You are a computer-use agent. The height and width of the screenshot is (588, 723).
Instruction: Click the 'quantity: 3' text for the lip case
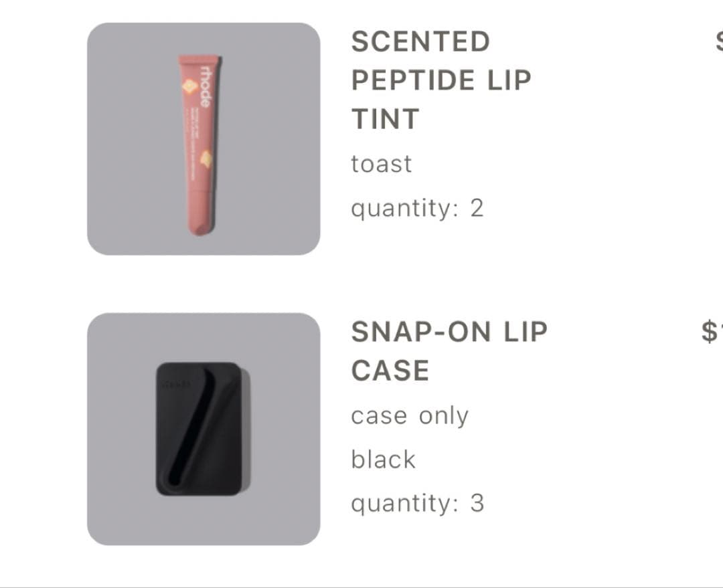coord(416,503)
